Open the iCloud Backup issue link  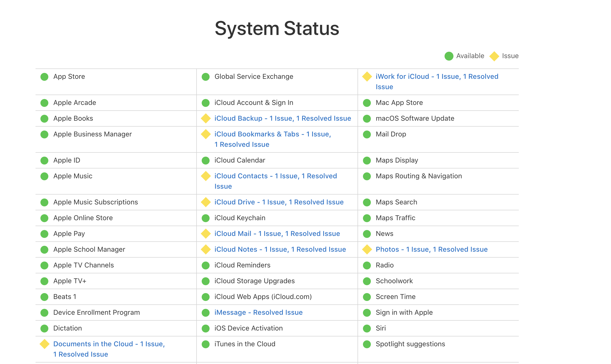[283, 118]
